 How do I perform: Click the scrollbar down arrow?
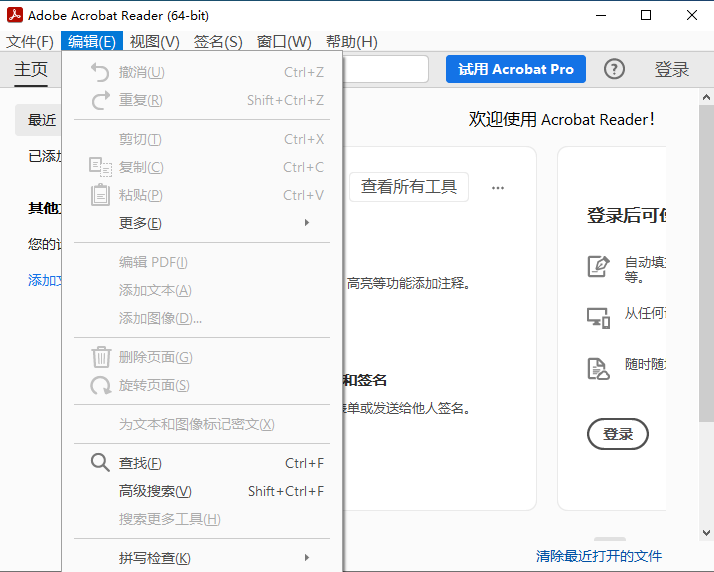click(x=706, y=532)
